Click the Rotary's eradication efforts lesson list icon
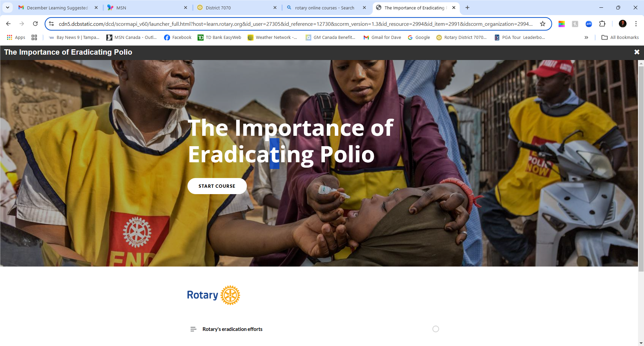Viewport: 644px width, 346px height. 193,329
